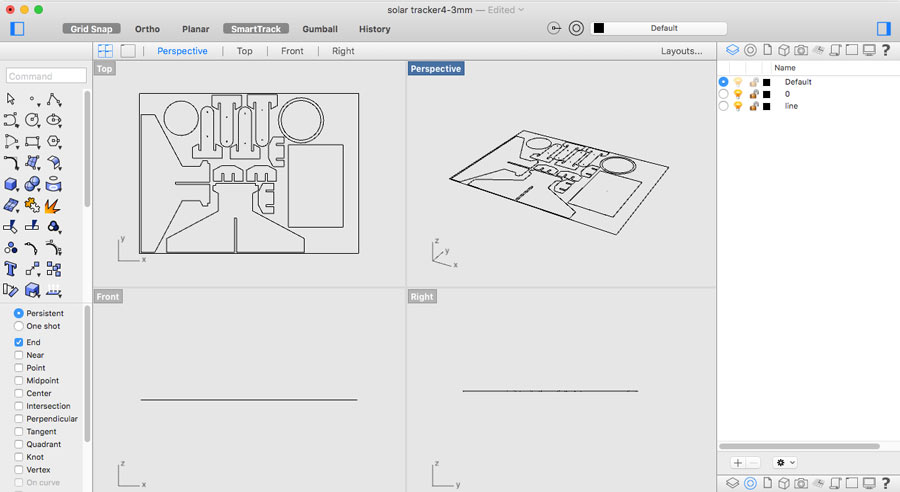
Task: Choose the Text object tool
Action: click(x=11, y=268)
